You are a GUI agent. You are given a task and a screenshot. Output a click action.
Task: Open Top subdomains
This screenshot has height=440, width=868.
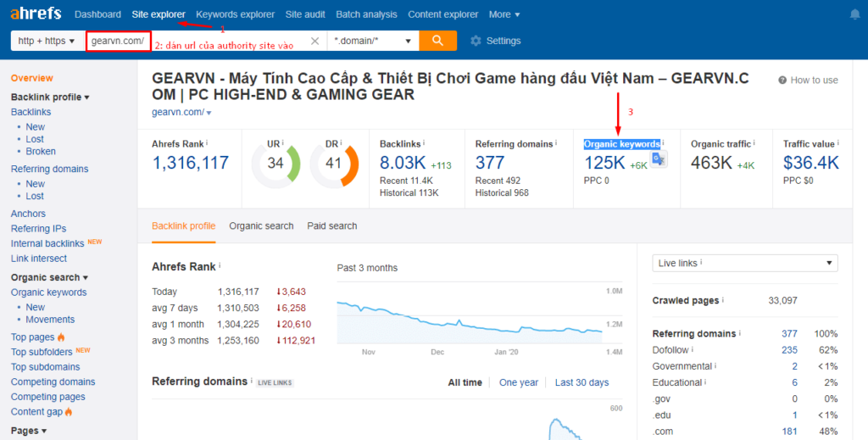pyautogui.click(x=46, y=367)
